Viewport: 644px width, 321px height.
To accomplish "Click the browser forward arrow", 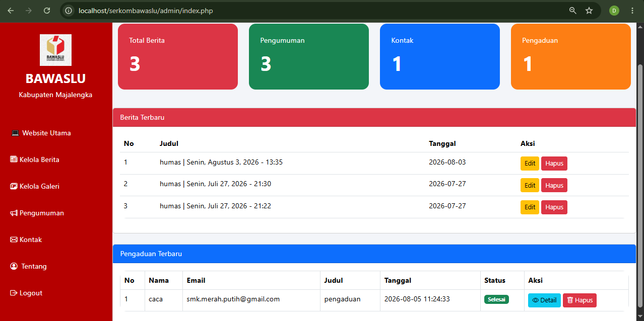I will pos(29,11).
